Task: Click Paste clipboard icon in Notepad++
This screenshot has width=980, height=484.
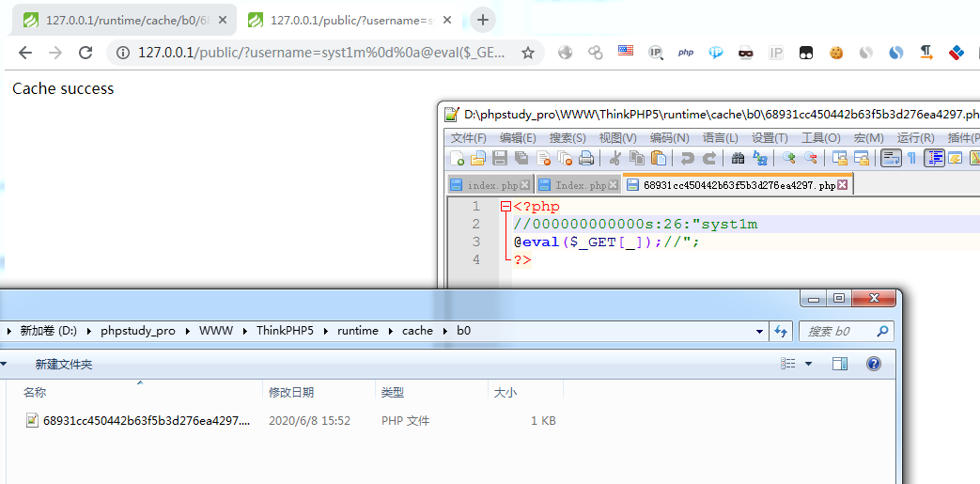Action: [658, 158]
